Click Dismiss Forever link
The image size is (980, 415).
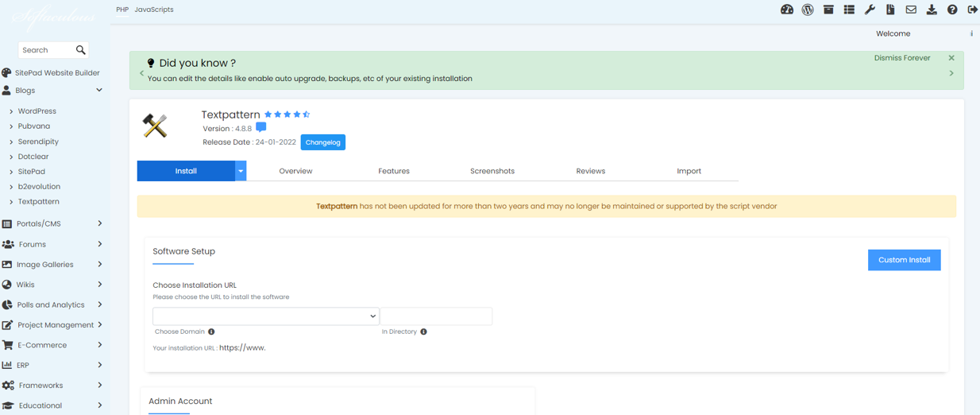coord(902,58)
